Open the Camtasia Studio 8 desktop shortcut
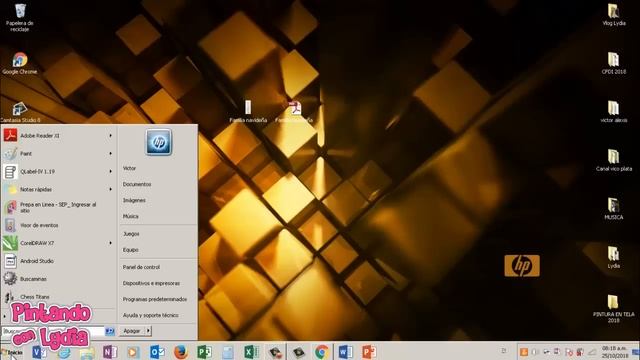Viewport: 640px width, 360px height. (20, 112)
